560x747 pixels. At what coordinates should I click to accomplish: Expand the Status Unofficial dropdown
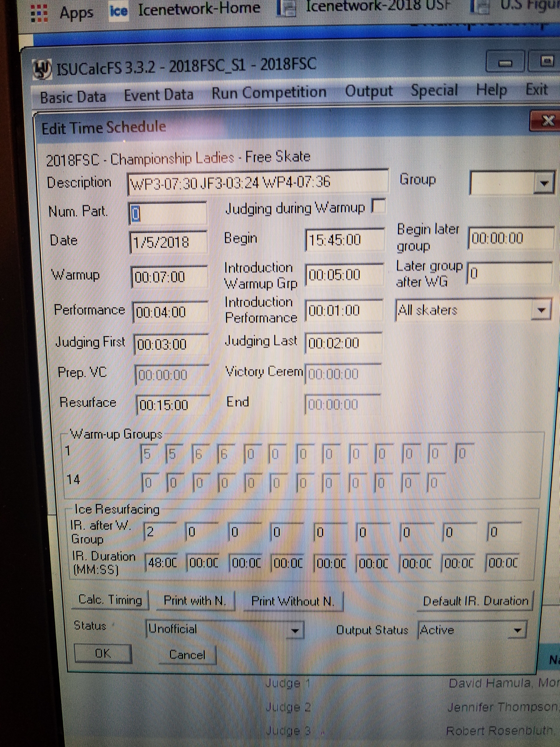coord(295,630)
